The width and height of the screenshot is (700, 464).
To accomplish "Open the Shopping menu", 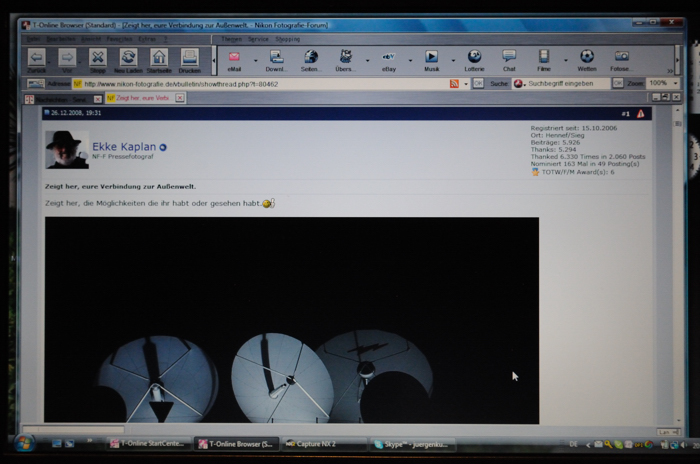I will point(288,39).
